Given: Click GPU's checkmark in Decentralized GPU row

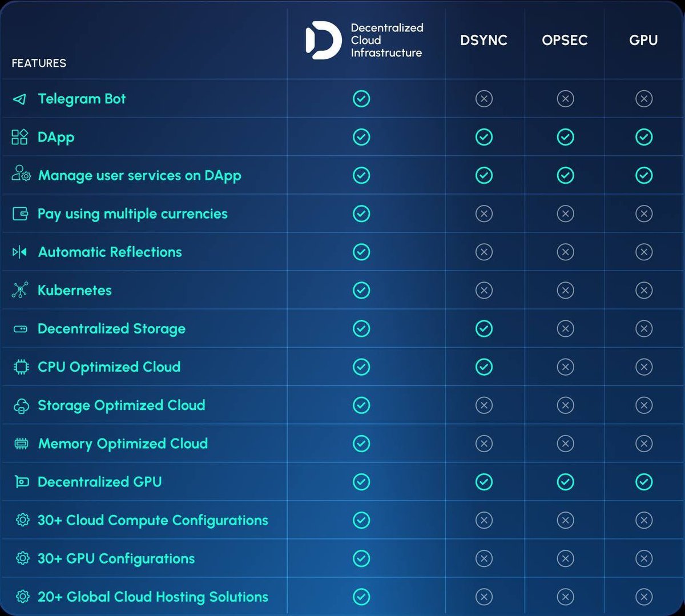Looking at the screenshot, I should coord(644,482).
